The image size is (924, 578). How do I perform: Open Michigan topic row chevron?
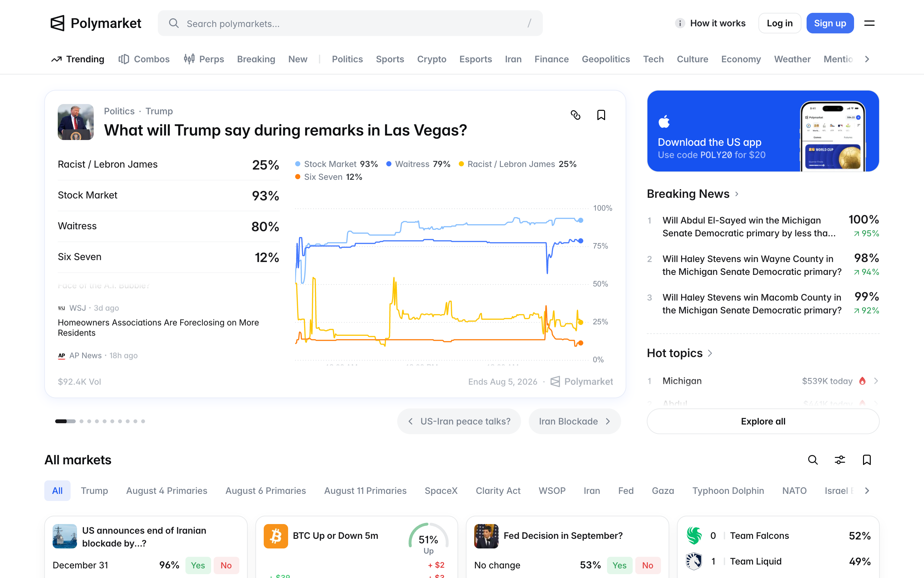coord(876,381)
